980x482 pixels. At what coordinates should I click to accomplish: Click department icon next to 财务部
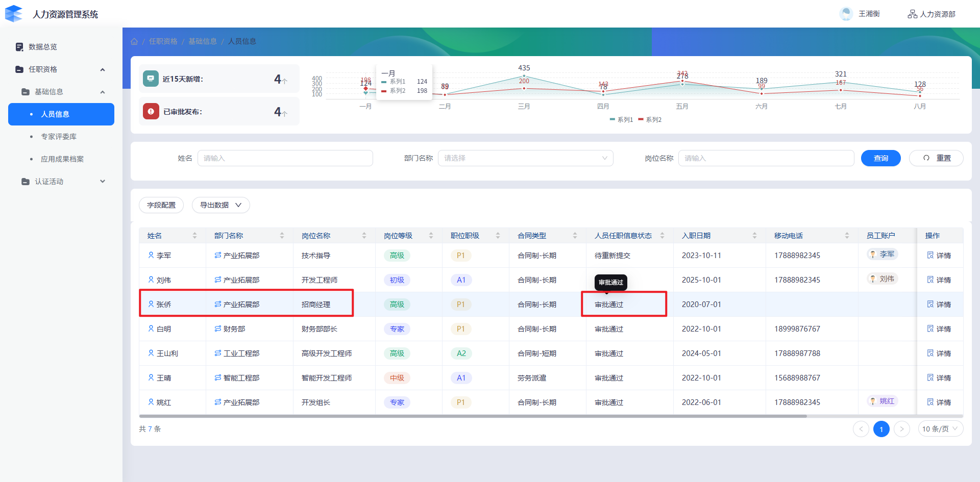click(218, 329)
